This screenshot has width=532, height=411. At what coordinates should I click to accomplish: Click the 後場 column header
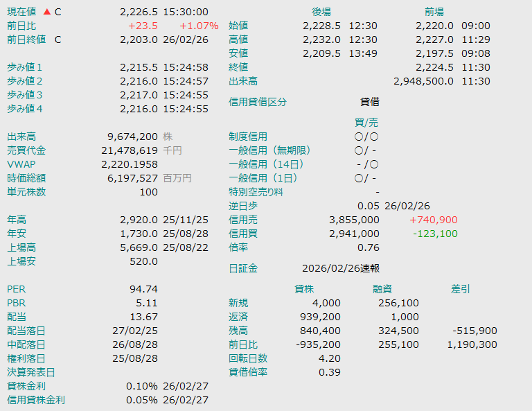pyautogui.click(x=321, y=12)
